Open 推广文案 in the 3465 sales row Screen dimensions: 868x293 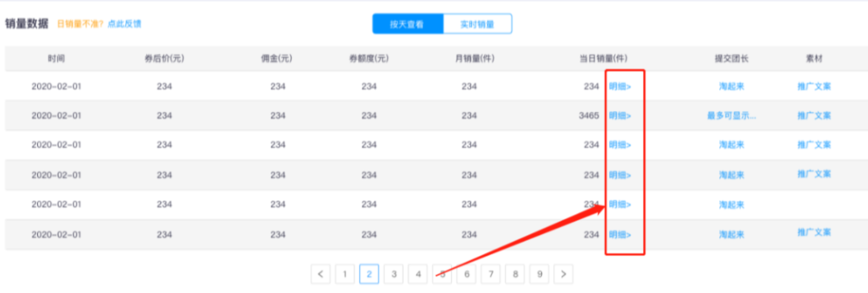click(814, 115)
